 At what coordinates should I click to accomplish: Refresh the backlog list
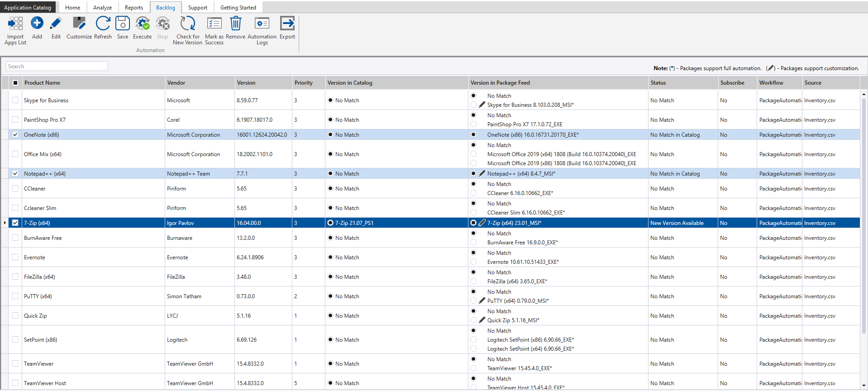(x=103, y=23)
